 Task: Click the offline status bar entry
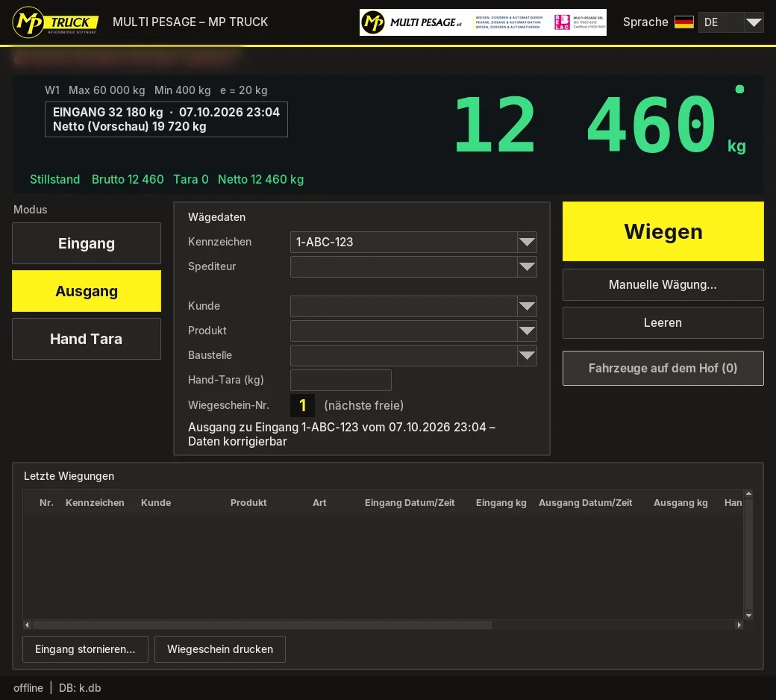tap(28, 687)
